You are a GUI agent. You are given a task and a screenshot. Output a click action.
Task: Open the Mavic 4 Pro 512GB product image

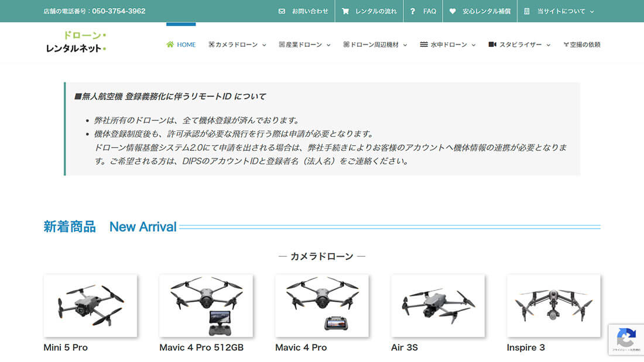tap(206, 306)
